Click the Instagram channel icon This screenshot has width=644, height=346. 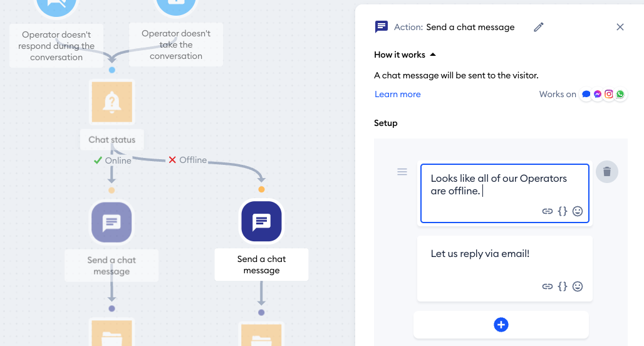point(609,94)
